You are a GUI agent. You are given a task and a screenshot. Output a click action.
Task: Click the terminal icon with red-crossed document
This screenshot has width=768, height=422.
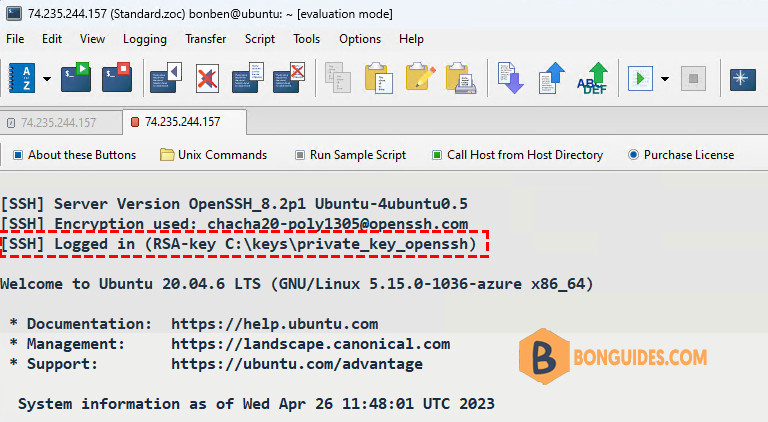click(289, 77)
